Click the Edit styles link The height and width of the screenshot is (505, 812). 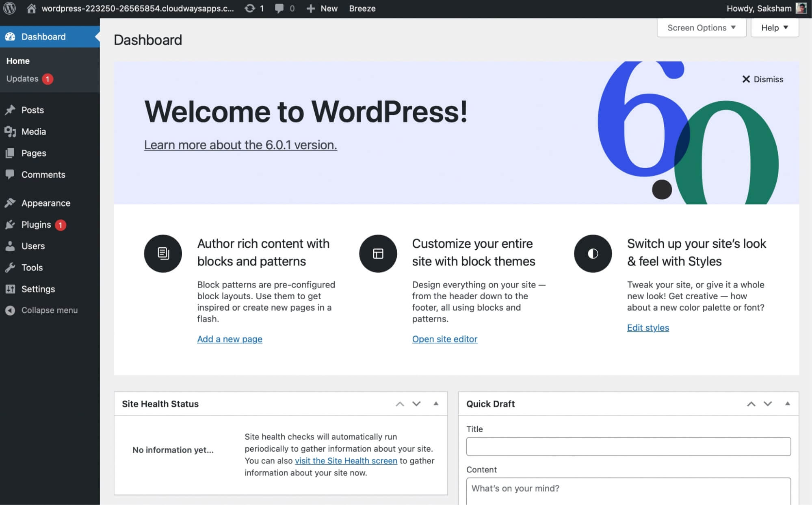(x=648, y=327)
